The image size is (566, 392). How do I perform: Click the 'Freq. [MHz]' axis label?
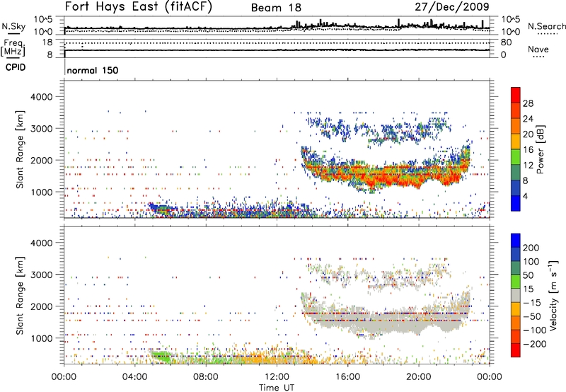coord(14,47)
